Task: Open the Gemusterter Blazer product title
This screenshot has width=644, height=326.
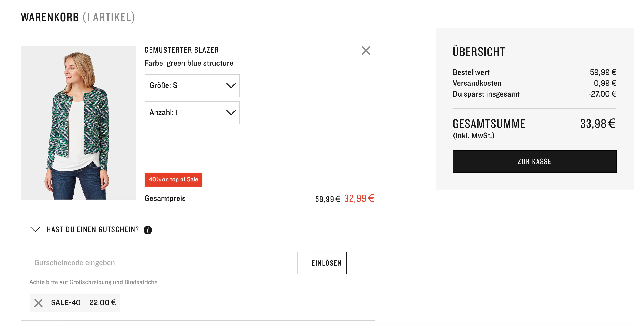Action: (x=182, y=50)
